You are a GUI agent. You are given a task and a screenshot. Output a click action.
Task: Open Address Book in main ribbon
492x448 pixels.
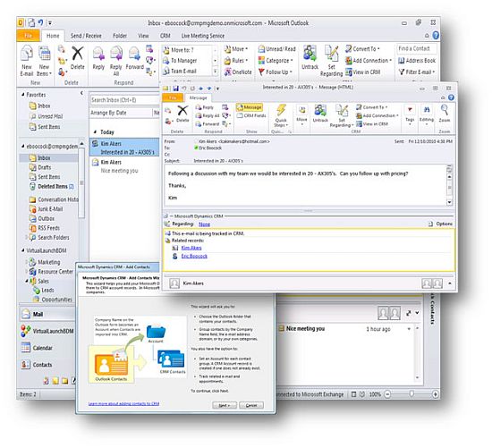pos(417,61)
